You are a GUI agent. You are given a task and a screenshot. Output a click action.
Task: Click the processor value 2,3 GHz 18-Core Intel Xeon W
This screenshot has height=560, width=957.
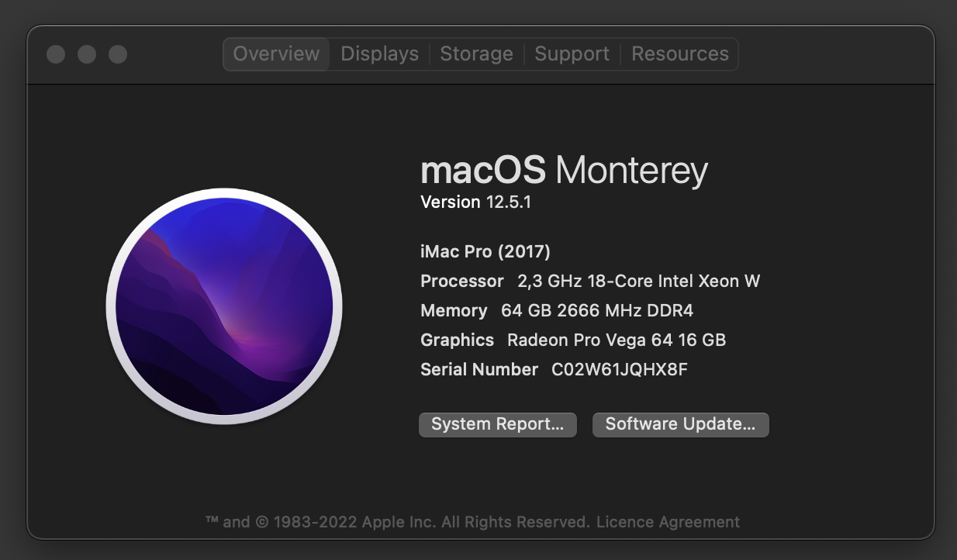coord(639,281)
